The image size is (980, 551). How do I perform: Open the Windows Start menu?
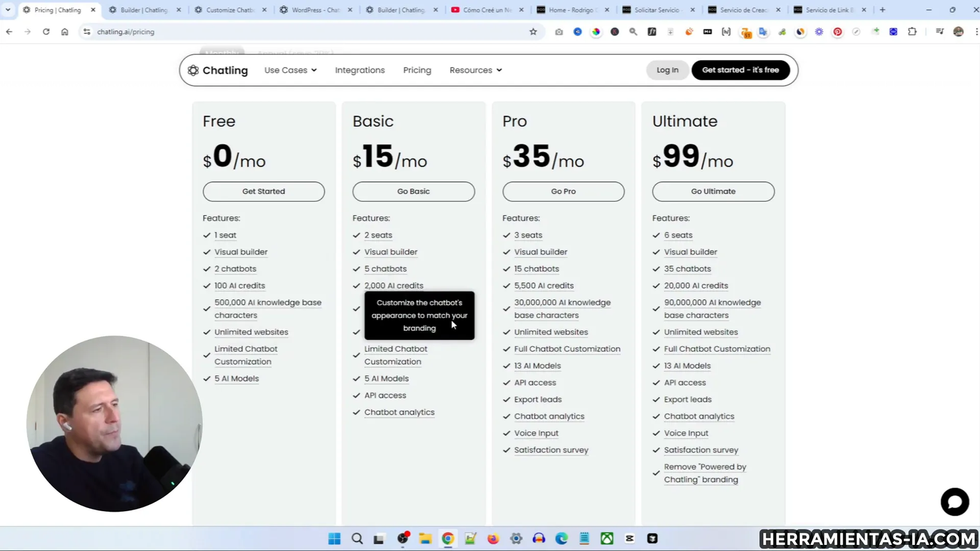click(x=334, y=539)
